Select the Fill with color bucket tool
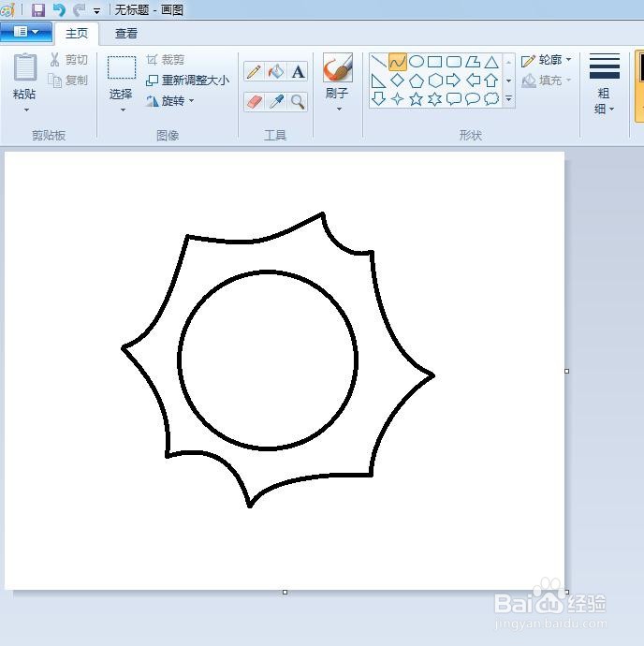 [275, 72]
